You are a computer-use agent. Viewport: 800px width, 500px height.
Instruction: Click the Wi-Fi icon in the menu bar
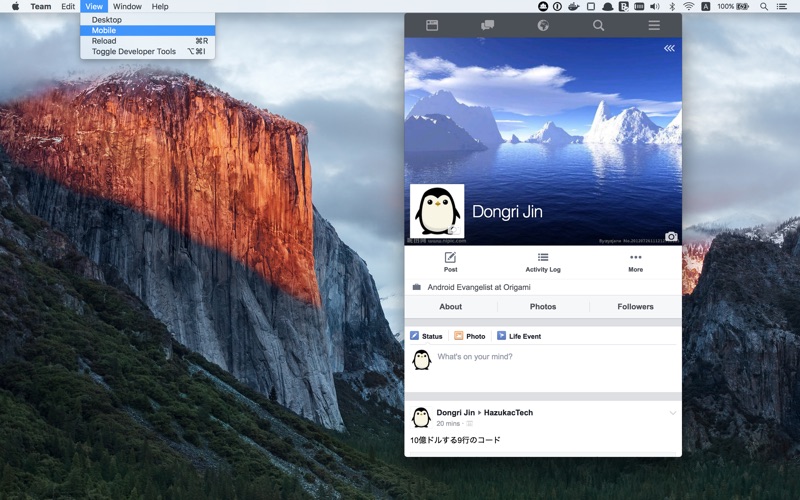688,6
